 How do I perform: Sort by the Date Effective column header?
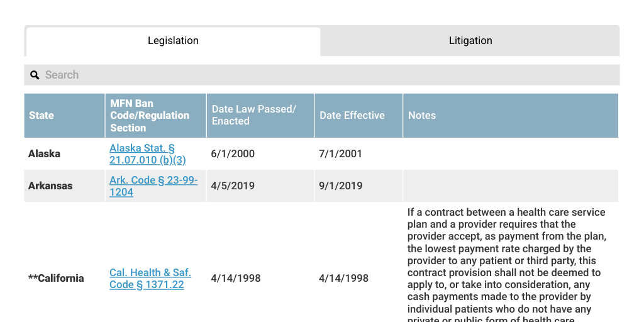coord(352,116)
